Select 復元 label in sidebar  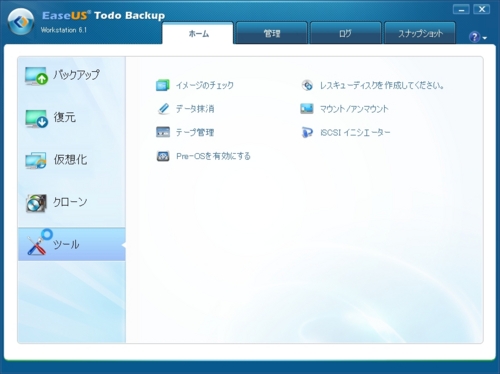click(65, 117)
